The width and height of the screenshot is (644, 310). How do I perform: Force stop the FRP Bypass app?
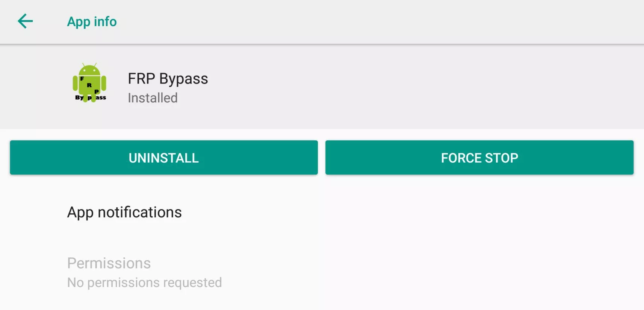[479, 158]
